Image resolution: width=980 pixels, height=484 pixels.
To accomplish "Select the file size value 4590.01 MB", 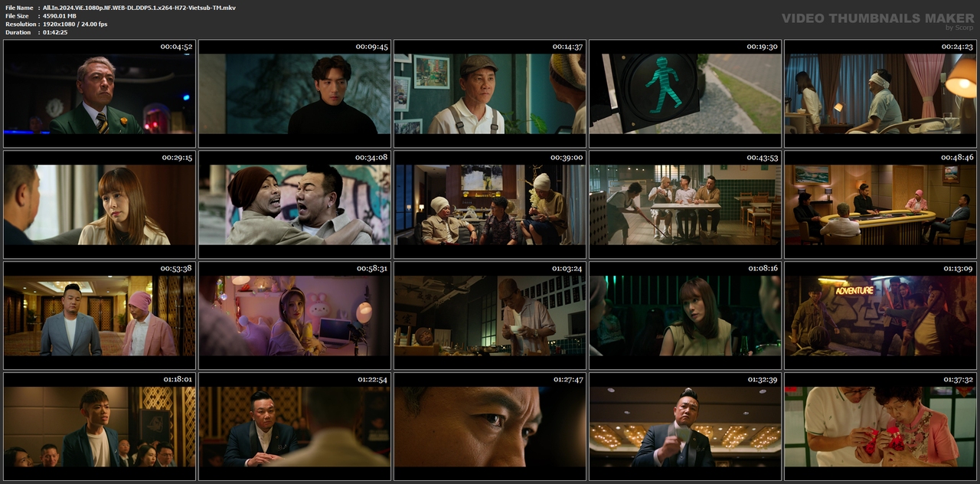I will (x=60, y=16).
